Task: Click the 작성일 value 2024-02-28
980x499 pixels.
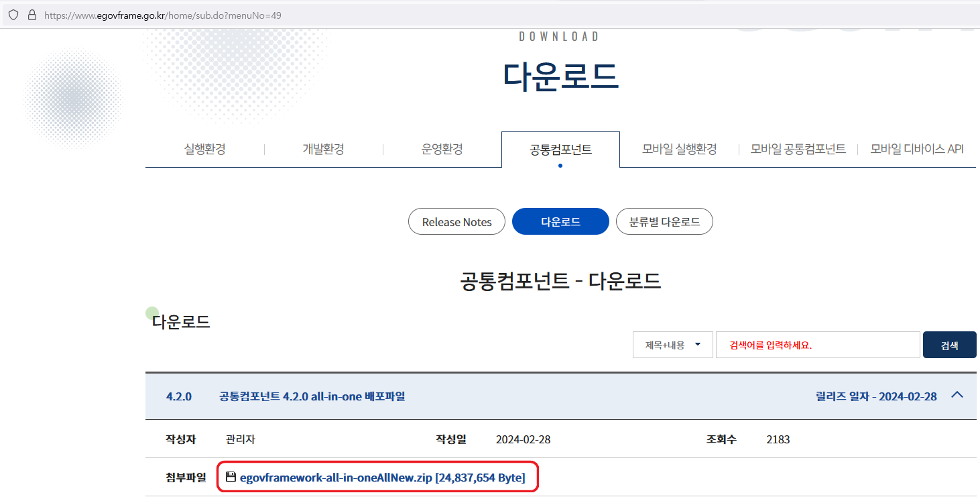Action: point(523,440)
